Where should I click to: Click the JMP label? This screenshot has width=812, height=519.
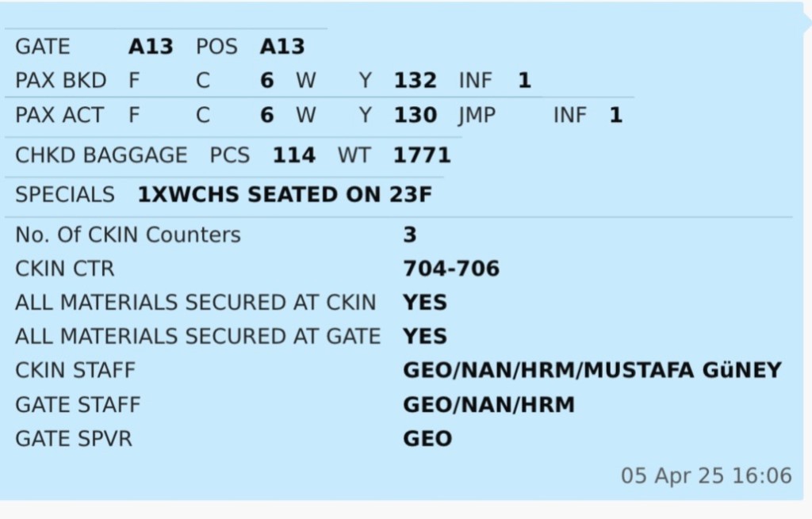click(x=477, y=116)
